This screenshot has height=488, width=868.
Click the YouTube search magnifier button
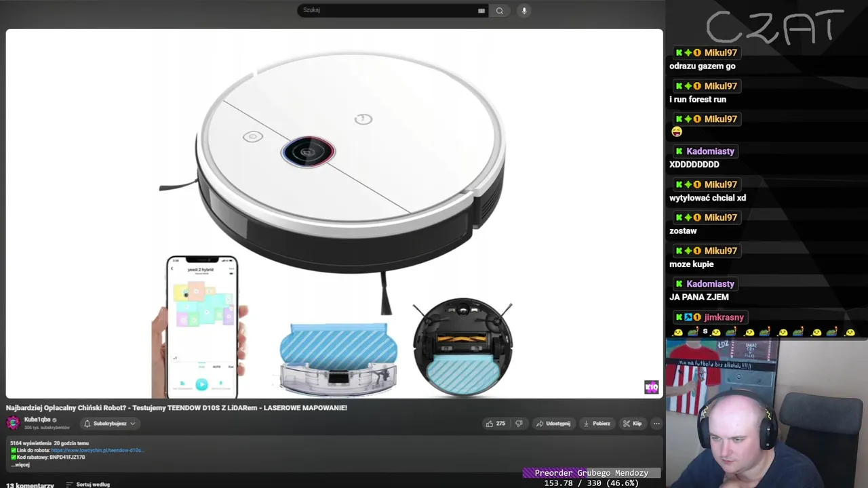click(x=500, y=10)
